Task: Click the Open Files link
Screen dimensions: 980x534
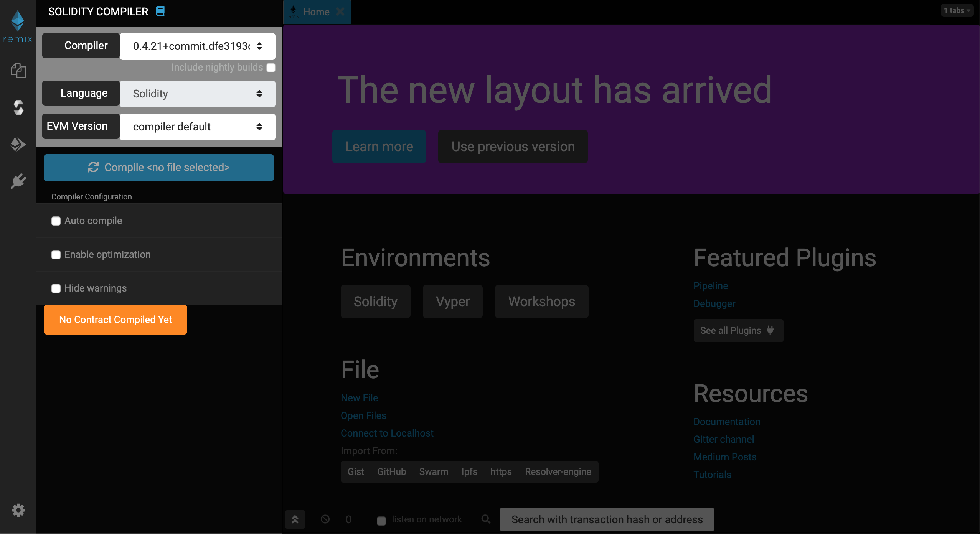Action: tap(363, 415)
